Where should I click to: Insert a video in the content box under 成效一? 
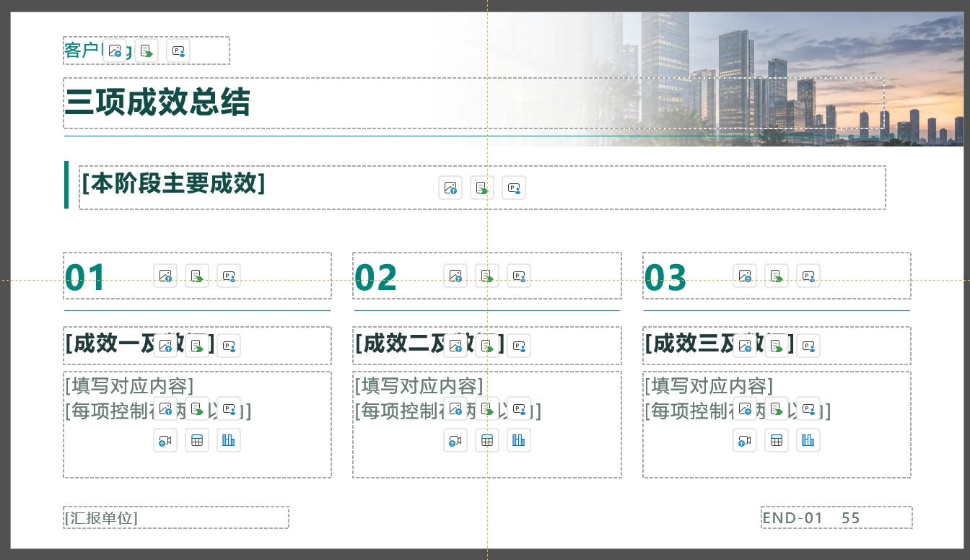pos(165,440)
